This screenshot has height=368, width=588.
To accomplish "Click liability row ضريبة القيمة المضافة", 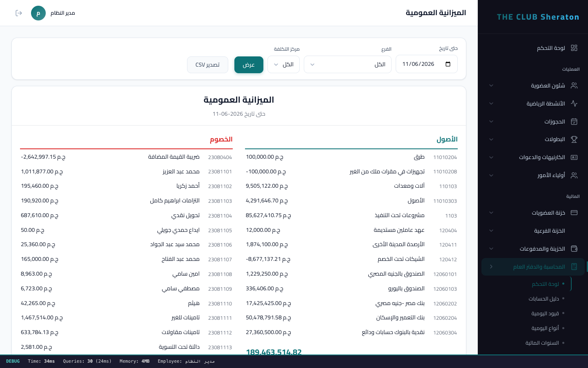I will (126, 157).
